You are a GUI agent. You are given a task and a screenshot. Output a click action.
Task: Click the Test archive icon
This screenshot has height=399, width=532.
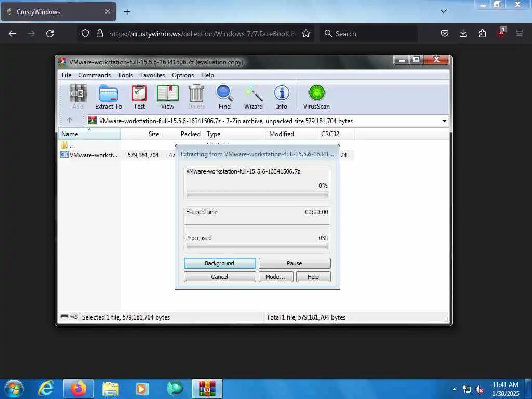[x=139, y=97]
